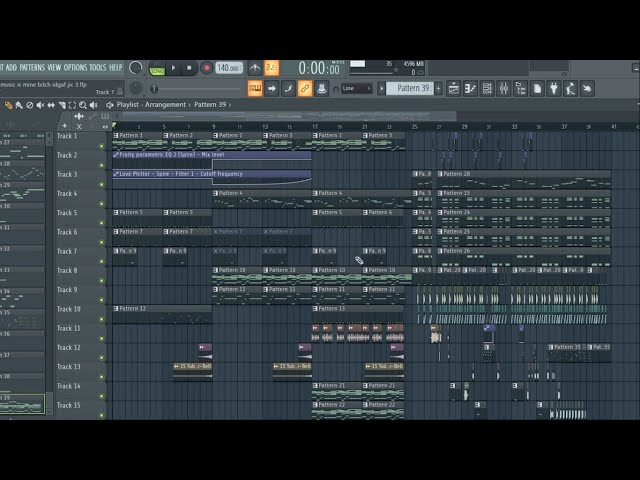This screenshot has height=480, width=640.
Task: Click the Track 15 header
Action: 80,410
